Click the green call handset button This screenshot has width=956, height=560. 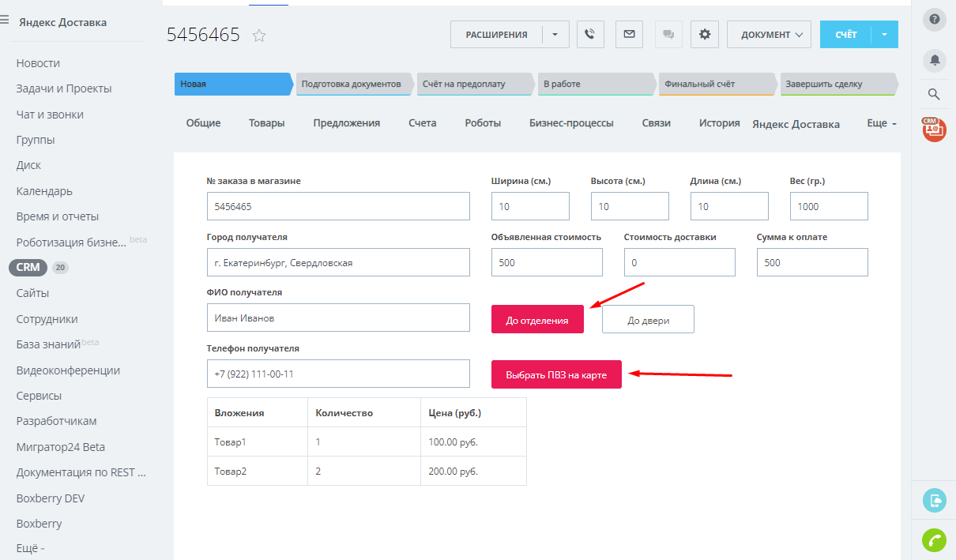pos(935,540)
